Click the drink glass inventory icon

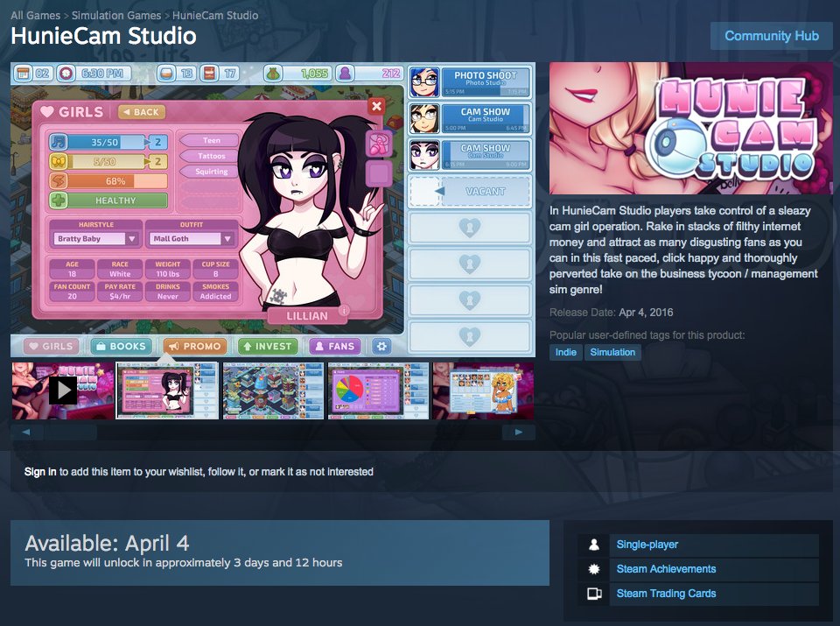166,74
